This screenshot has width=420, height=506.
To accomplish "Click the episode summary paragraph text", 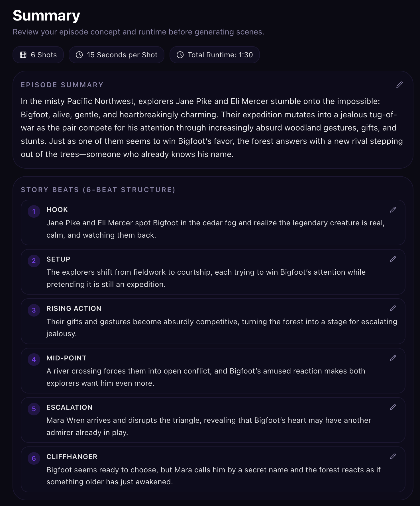I will 212,128.
